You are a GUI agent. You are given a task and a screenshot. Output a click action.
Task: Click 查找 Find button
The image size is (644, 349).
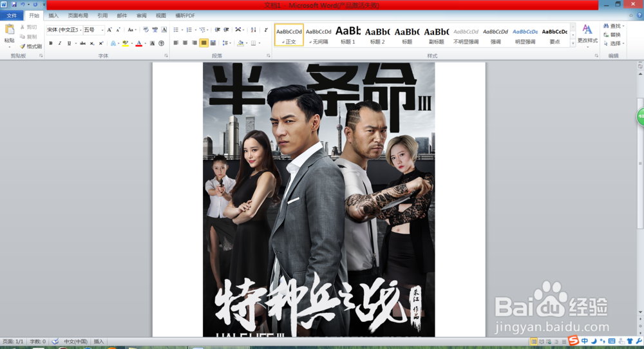coord(614,26)
